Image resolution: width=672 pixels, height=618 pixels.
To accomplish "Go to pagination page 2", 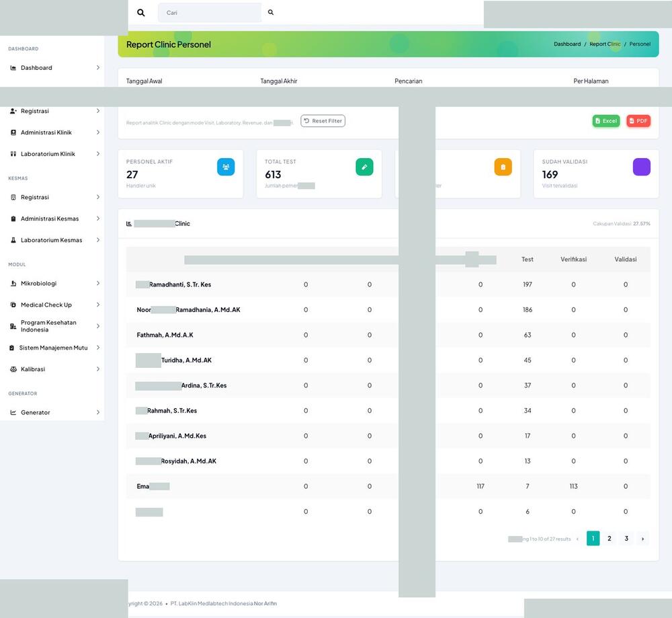I will [610, 539].
